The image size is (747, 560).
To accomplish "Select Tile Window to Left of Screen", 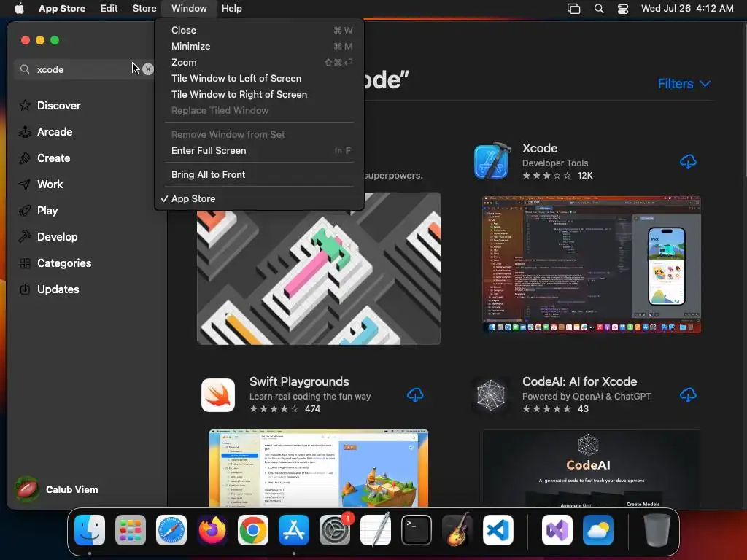I will coord(260,78).
